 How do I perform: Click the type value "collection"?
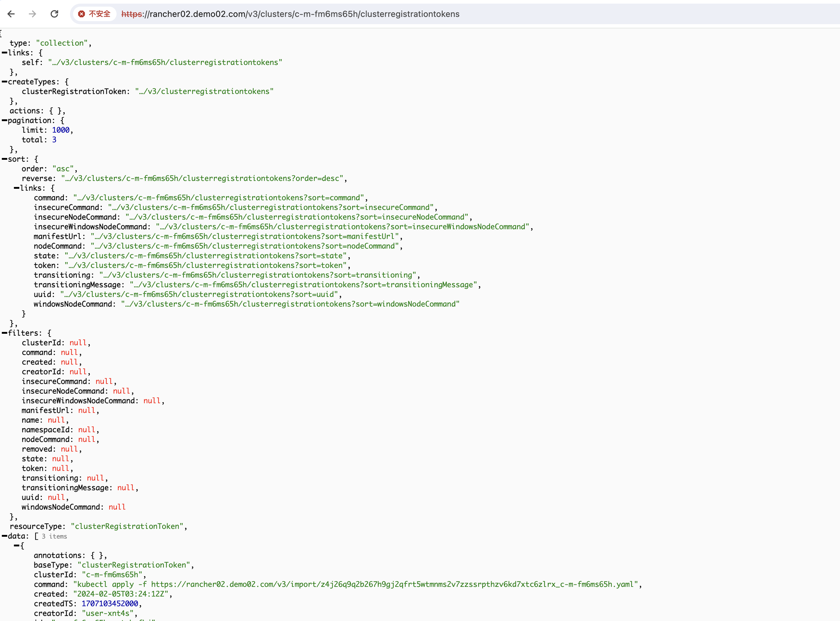[62, 43]
